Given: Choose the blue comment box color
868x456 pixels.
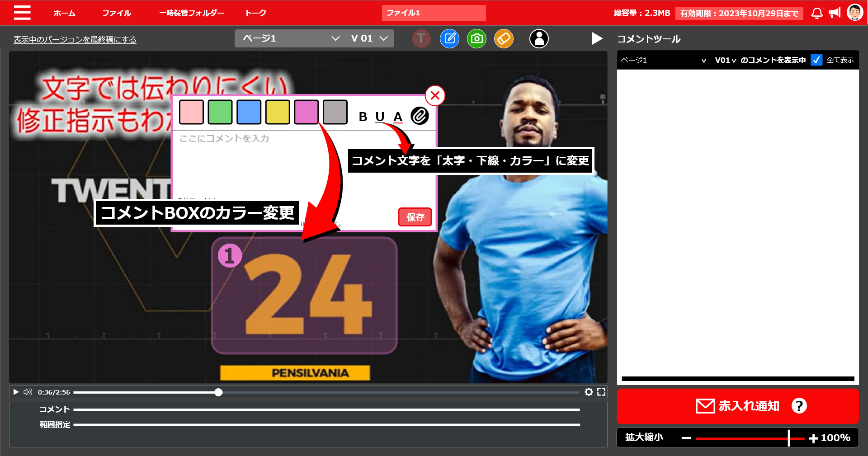Looking at the screenshot, I should coord(249,112).
